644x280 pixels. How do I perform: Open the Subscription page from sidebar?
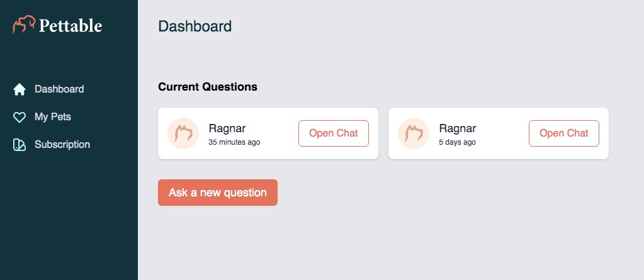pos(62,145)
